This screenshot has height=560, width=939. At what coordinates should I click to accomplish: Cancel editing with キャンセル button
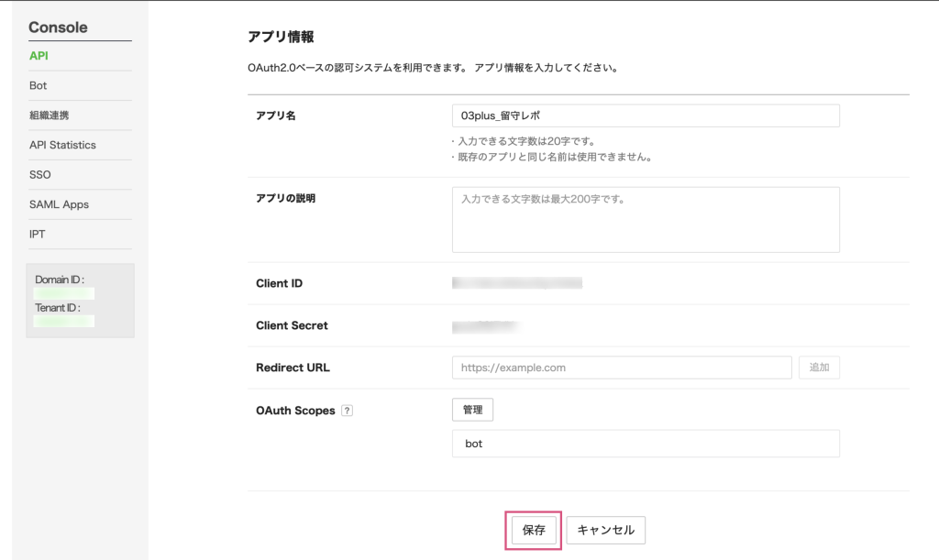tap(606, 531)
